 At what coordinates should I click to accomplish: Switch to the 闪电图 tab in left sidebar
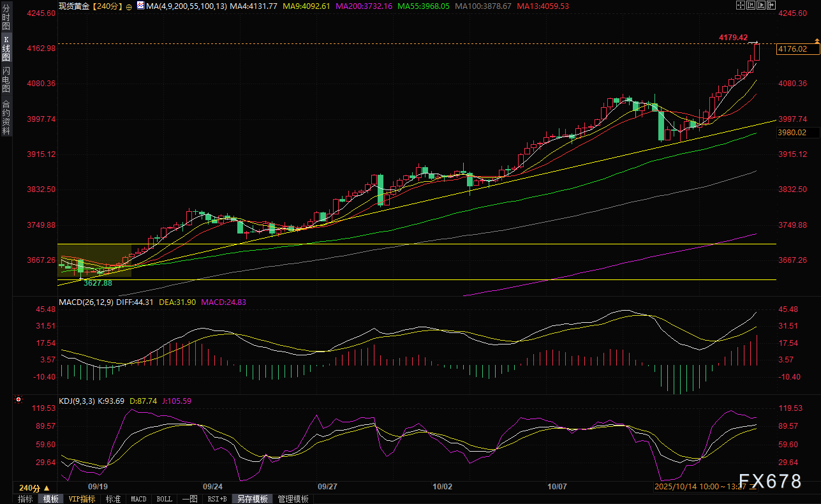click(6, 80)
